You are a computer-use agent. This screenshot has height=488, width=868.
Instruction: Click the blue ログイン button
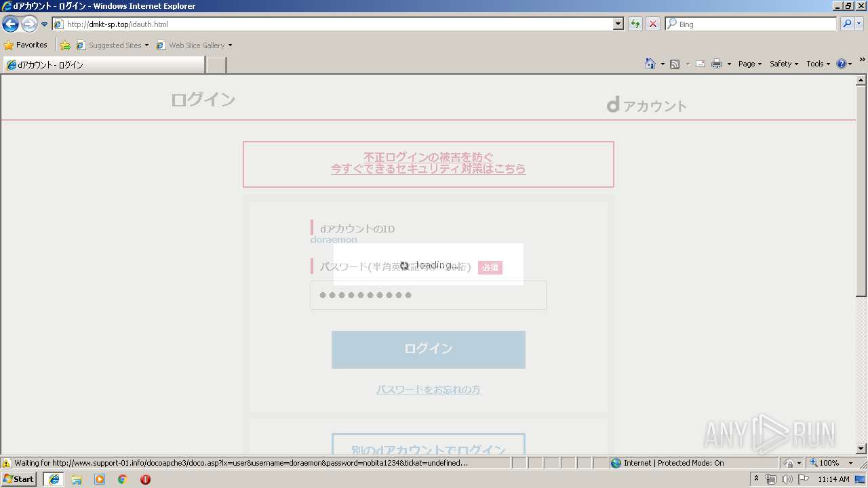point(429,349)
